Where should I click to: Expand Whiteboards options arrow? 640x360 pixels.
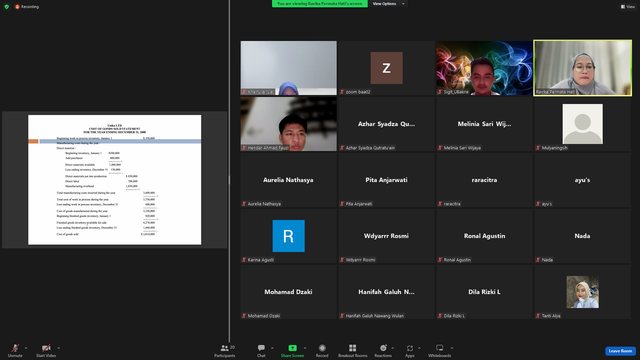(452, 348)
